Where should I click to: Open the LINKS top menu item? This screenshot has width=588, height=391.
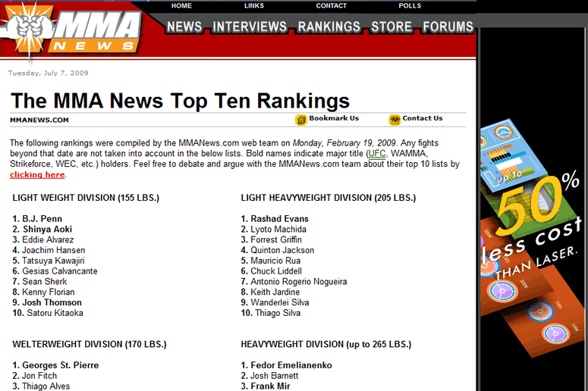tap(254, 6)
